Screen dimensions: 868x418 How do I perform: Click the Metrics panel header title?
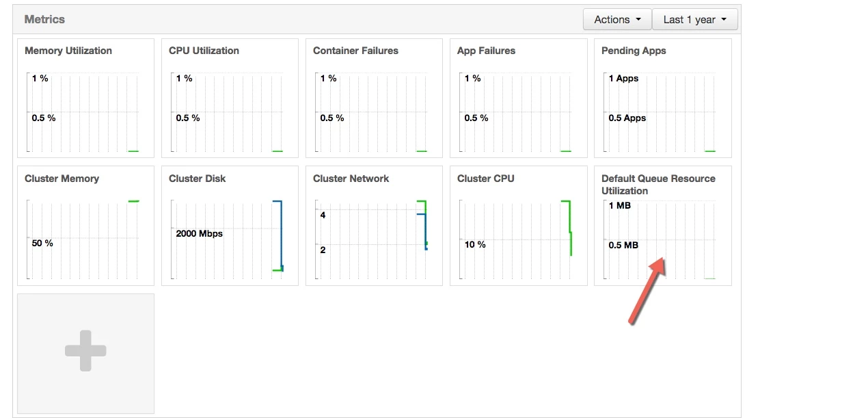point(44,19)
